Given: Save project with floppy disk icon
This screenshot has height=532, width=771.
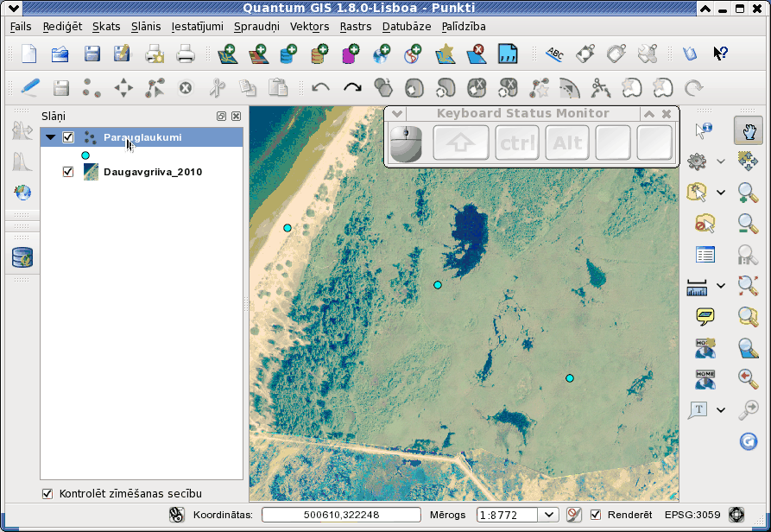Looking at the screenshot, I should tap(92, 54).
